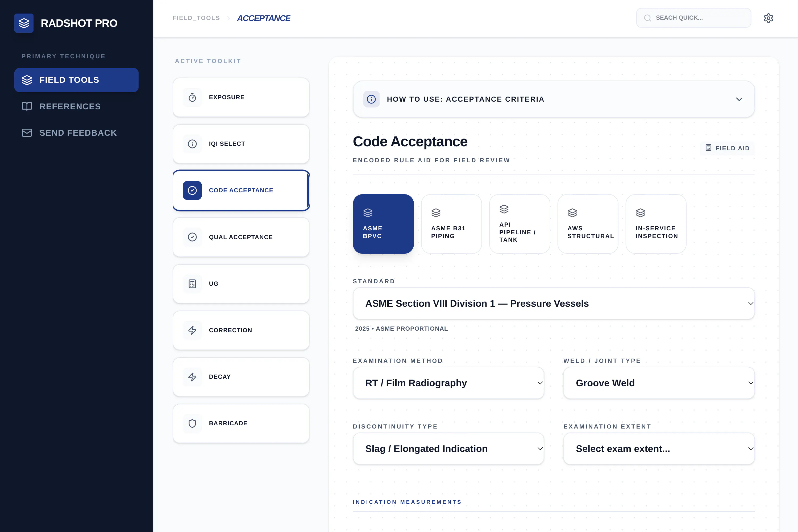Click the Field Aid badge
The width and height of the screenshot is (798, 532).
(x=728, y=148)
